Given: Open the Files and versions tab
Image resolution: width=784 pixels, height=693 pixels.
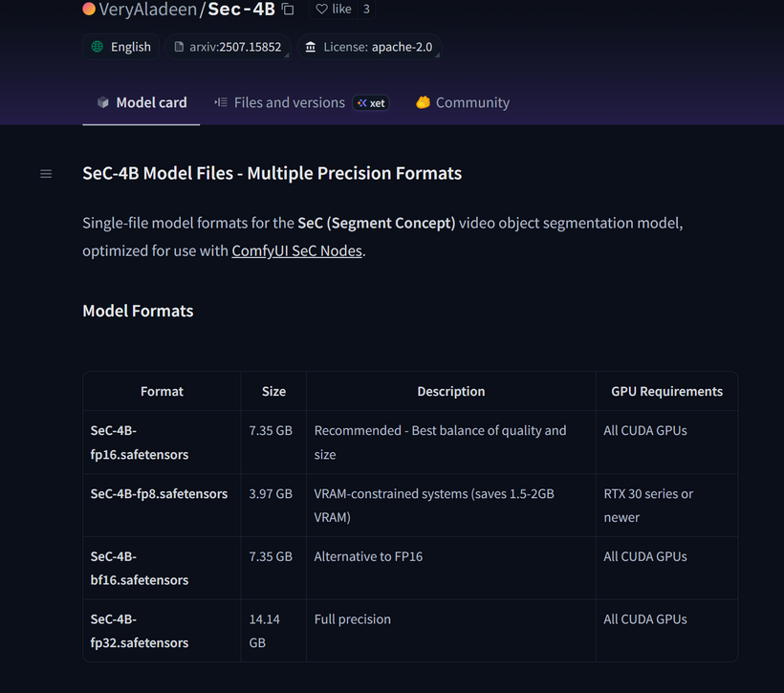Looking at the screenshot, I should (289, 102).
